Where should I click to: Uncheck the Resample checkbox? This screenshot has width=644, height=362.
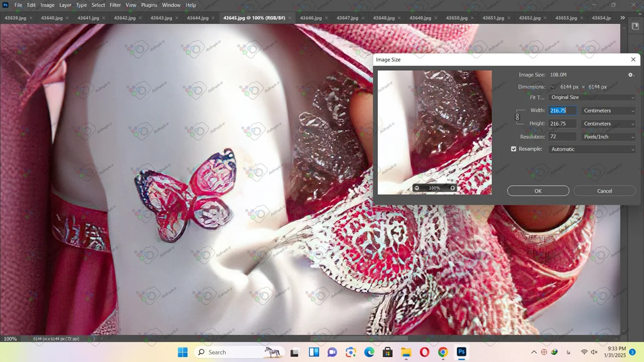[514, 149]
